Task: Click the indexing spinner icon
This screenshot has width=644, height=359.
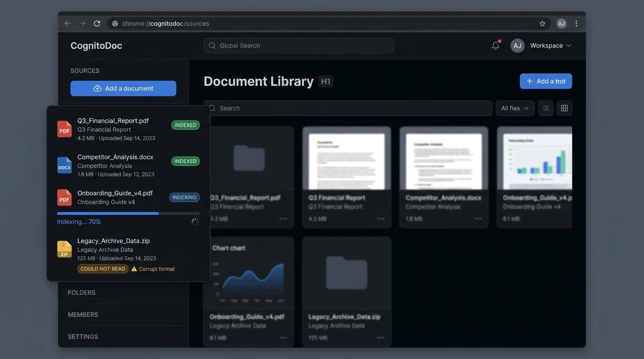Action: (x=195, y=222)
